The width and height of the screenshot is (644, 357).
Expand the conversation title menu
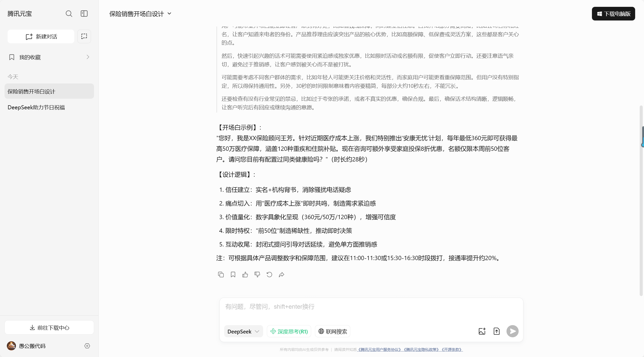pyautogui.click(x=169, y=13)
